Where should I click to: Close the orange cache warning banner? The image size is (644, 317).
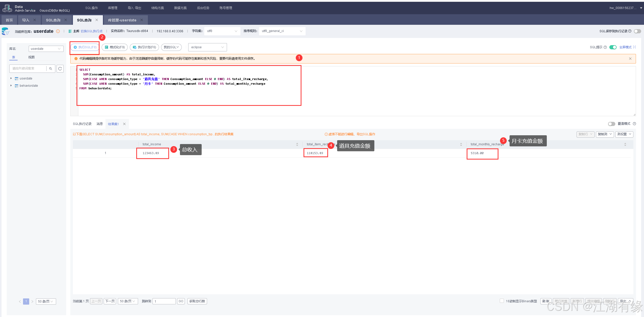click(x=630, y=59)
